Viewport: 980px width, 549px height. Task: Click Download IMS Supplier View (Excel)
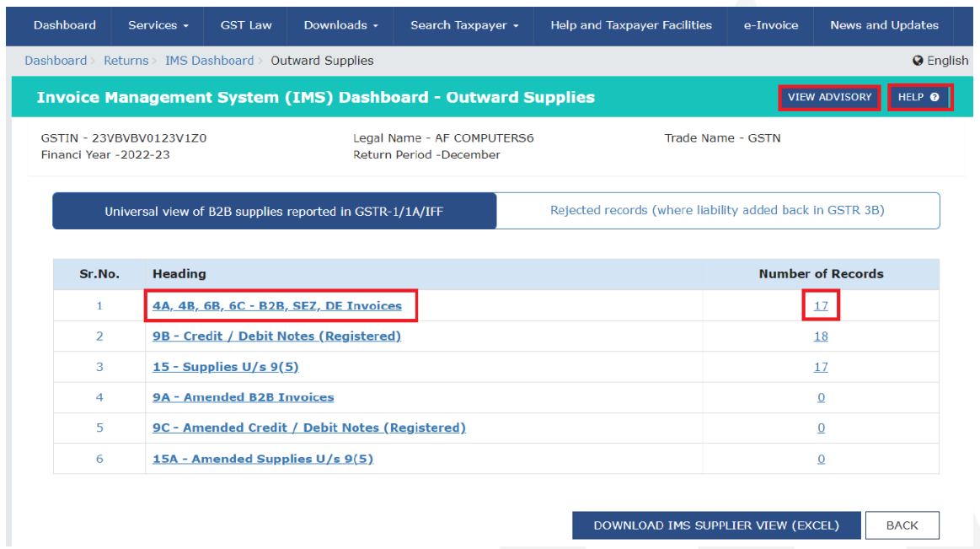point(716,525)
